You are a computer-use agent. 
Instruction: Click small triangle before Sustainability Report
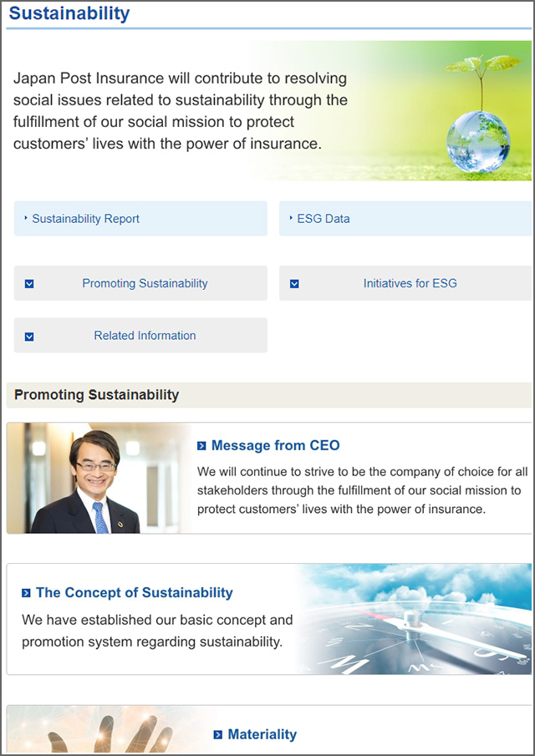point(26,218)
